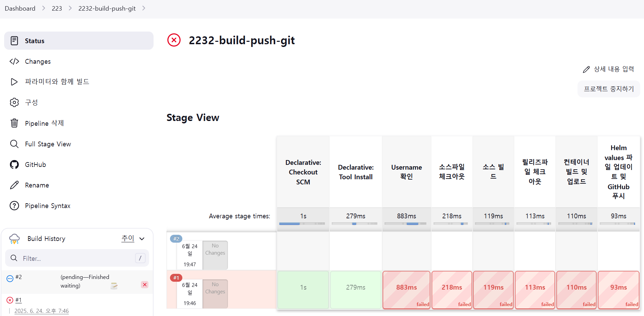Screen dimensions: 644x316
Task: Open build #1 link in Build History
Action: tap(19, 300)
